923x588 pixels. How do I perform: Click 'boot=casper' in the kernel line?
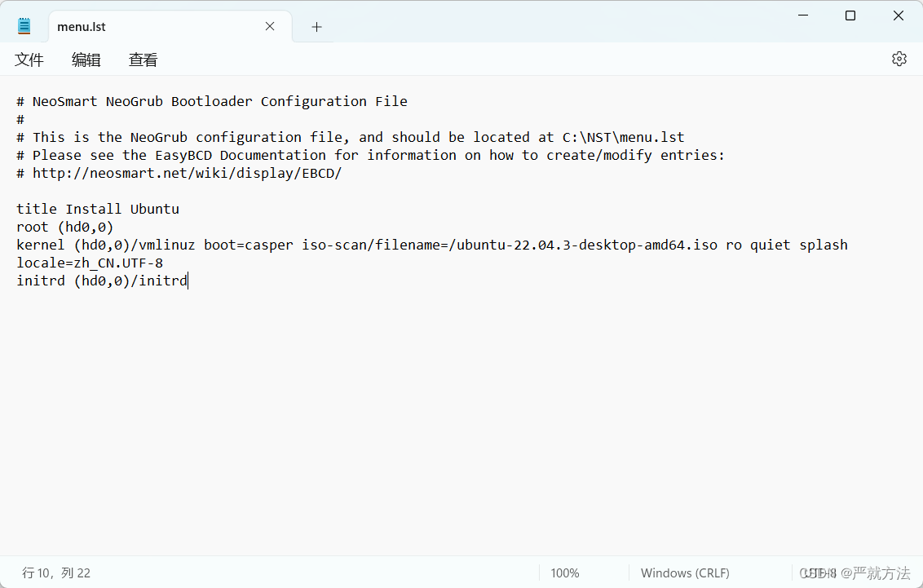coord(249,245)
